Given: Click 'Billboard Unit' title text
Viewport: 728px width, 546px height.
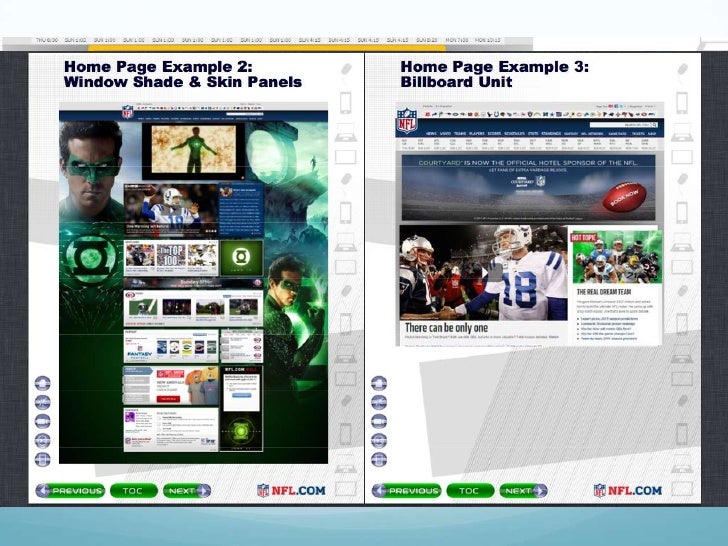Looking at the screenshot, I should (x=456, y=82).
